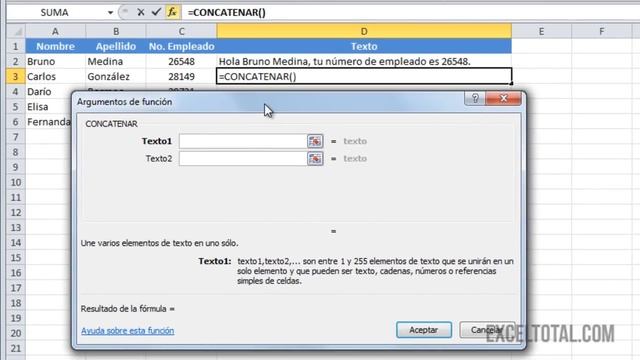Collapse dialog using Texto2 range selector icon
640x360 pixels.
pyautogui.click(x=315, y=158)
